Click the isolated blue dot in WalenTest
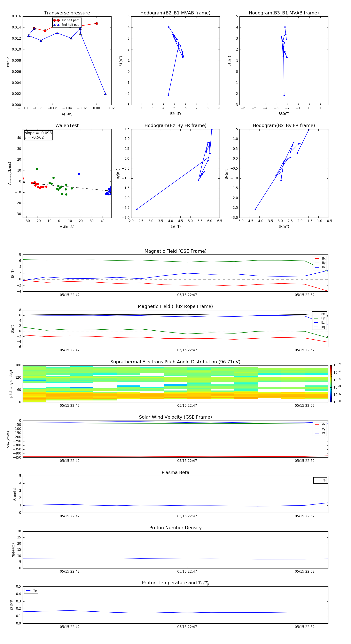The width and height of the screenshot is (351, 644). (79, 174)
